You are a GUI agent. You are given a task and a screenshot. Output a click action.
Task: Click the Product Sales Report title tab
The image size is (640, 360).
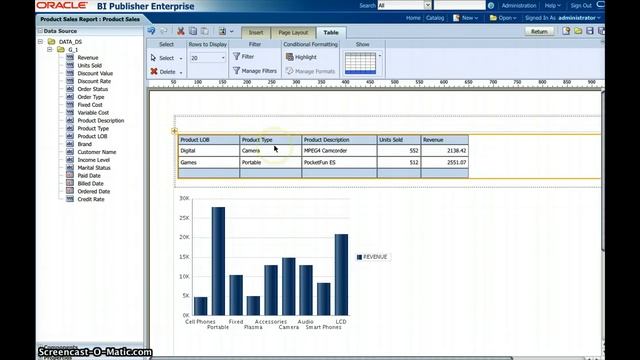click(x=90, y=19)
